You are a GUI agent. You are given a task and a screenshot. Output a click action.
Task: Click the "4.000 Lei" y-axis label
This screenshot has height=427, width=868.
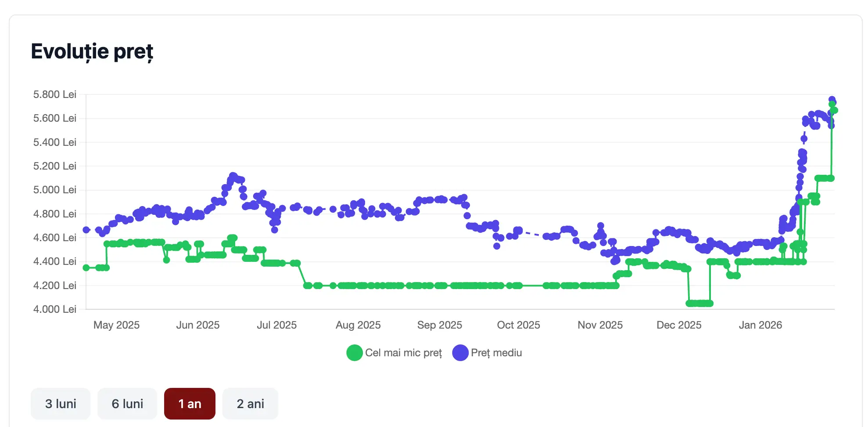55,309
